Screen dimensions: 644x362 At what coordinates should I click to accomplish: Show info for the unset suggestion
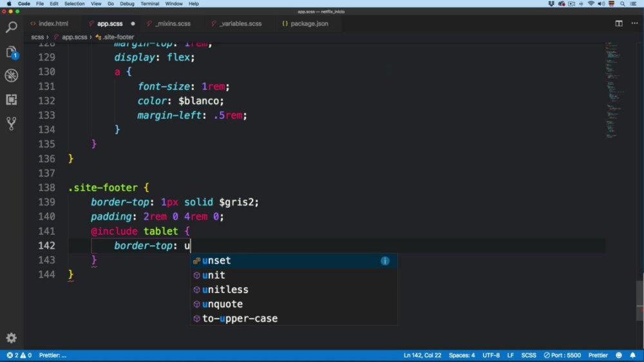click(384, 260)
